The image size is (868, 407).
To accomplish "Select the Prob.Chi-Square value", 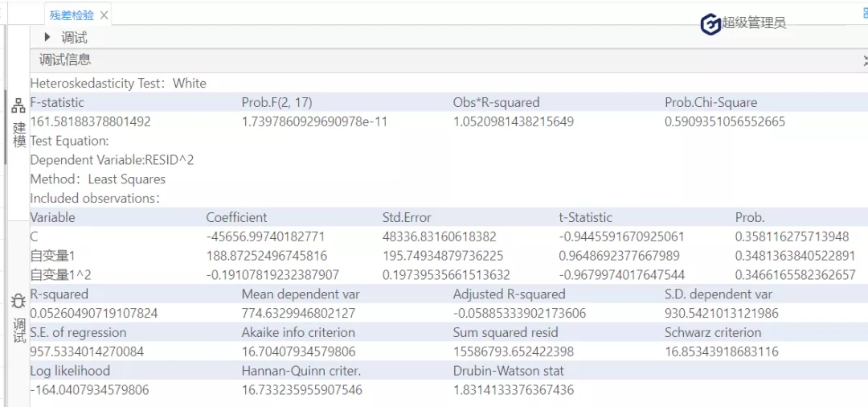I will (x=724, y=122).
